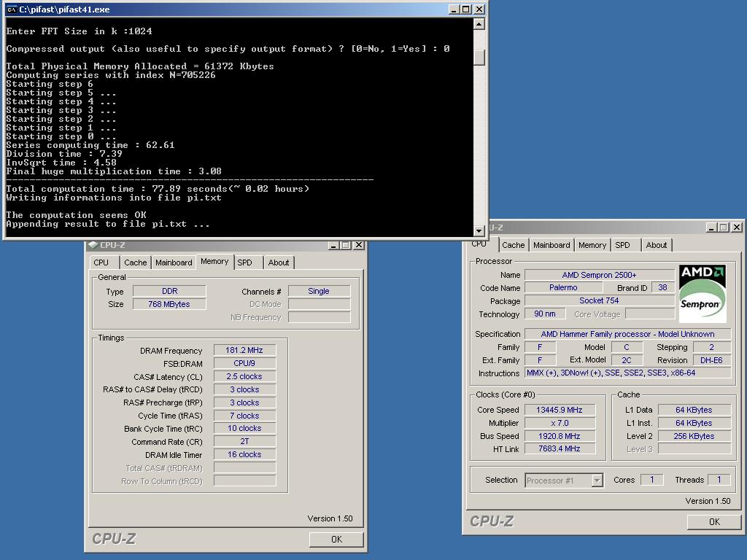Screen dimensions: 747x560
Task: Click the console vertical scrollbar thumb
Action: [x=479, y=57]
